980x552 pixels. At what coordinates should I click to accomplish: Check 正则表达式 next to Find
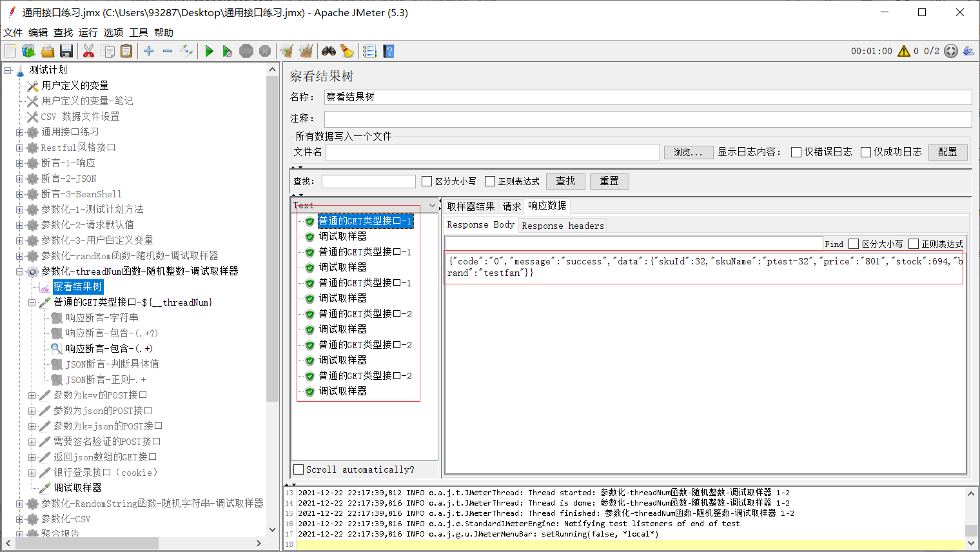914,244
